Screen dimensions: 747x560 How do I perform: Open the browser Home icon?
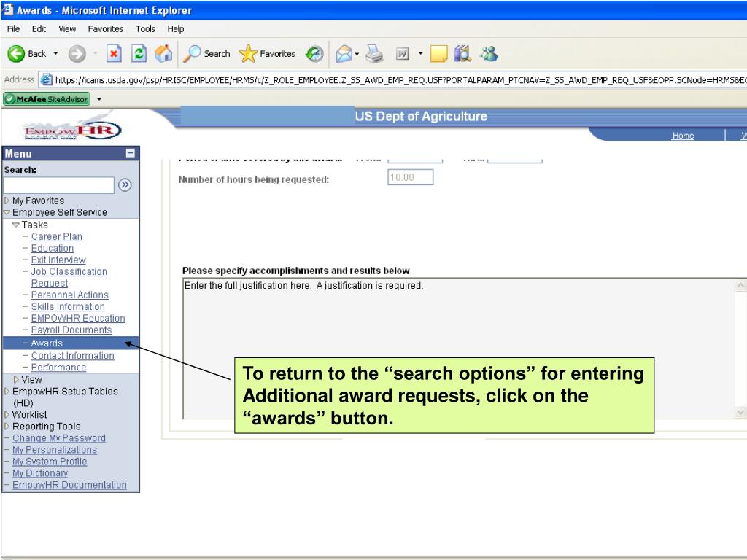coord(163,54)
